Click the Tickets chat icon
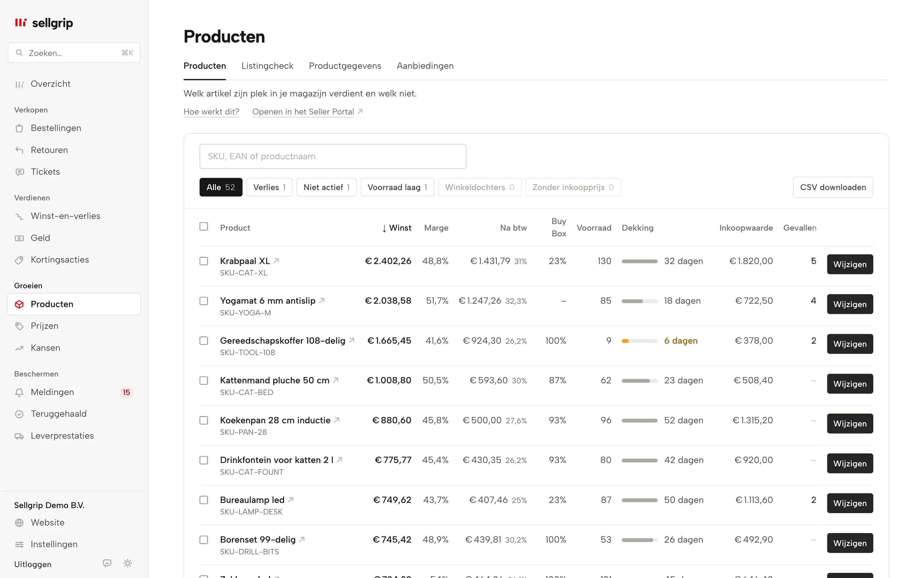The image size is (924, 578). [19, 172]
